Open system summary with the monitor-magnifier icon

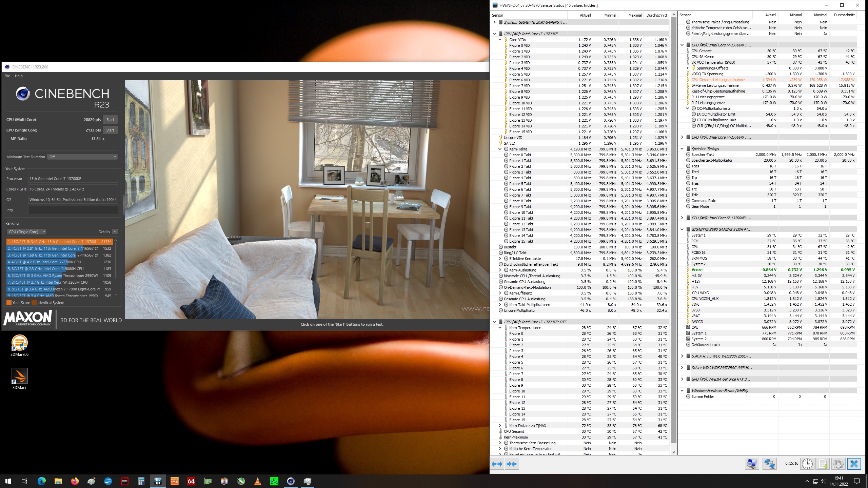click(x=752, y=464)
